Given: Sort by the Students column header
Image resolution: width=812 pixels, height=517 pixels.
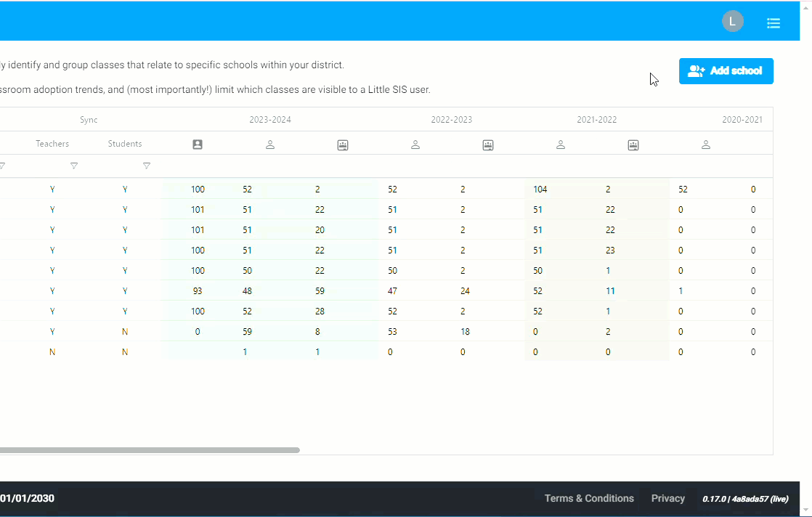Looking at the screenshot, I should pos(125,144).
